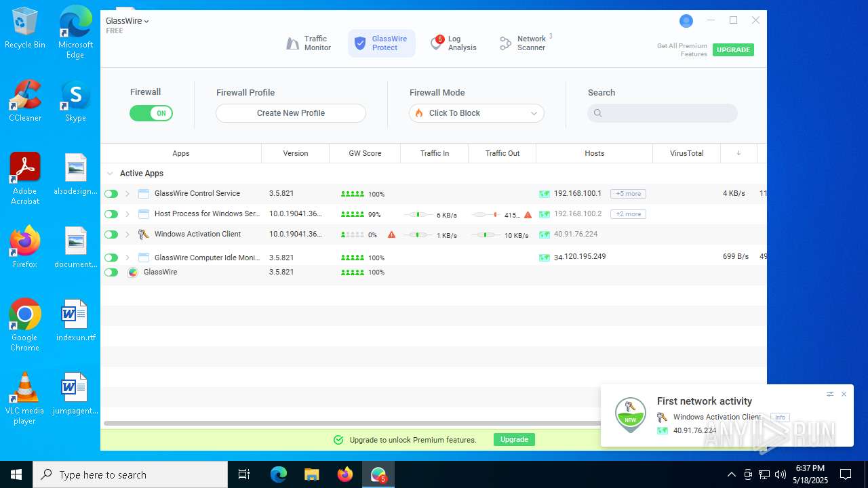Image resolution: width=868 pixels, height=488 pixels.
Task: Sort by Traffic In column
Action: 435,153
